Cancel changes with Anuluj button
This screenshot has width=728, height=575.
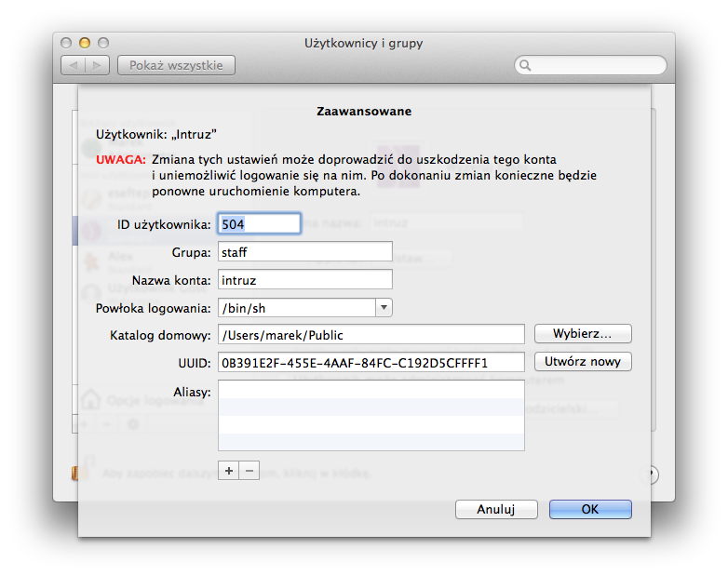[496, 510]
